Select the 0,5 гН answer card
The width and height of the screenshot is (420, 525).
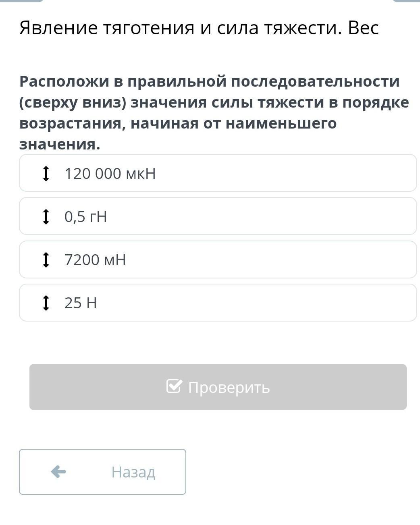[218, 216]
